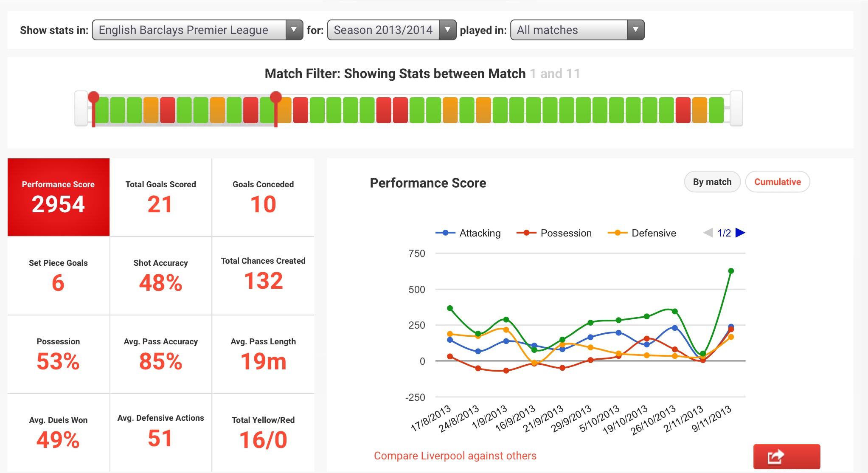Expand the All matches dropdown
The width and height of the screenshot is (868, 473).
coord(577,30)
